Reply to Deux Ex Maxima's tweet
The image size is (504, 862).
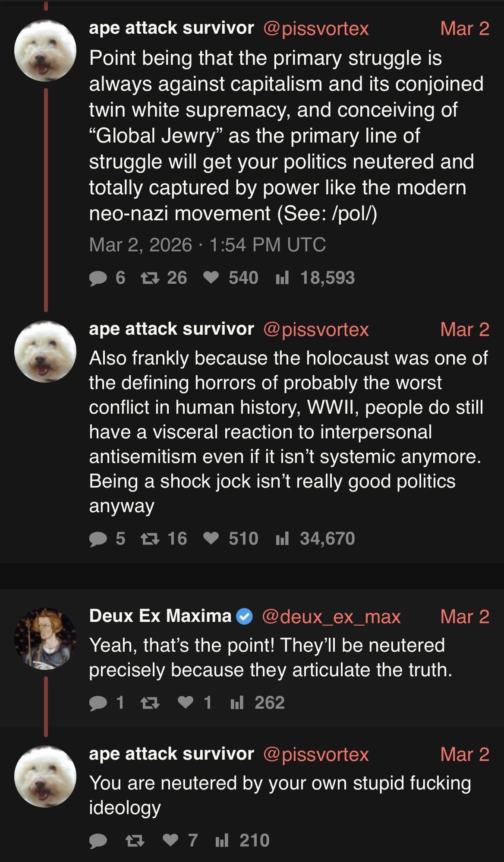click(97, 703)
